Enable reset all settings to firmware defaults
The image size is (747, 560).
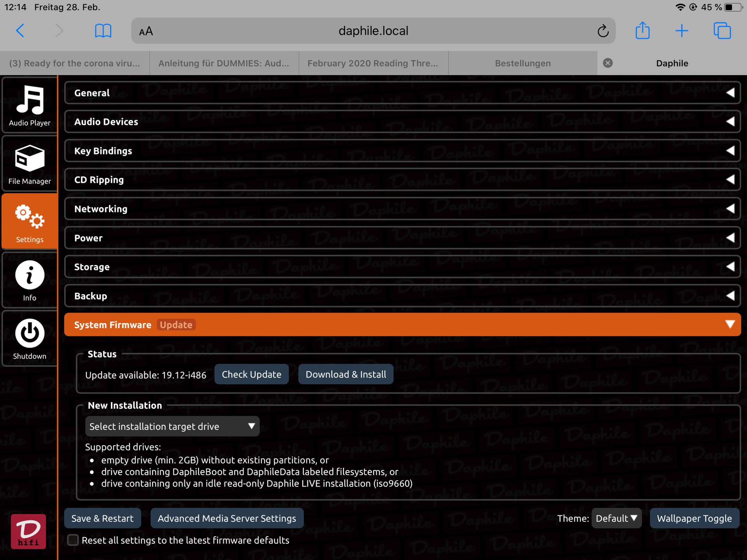click(73, 540)
